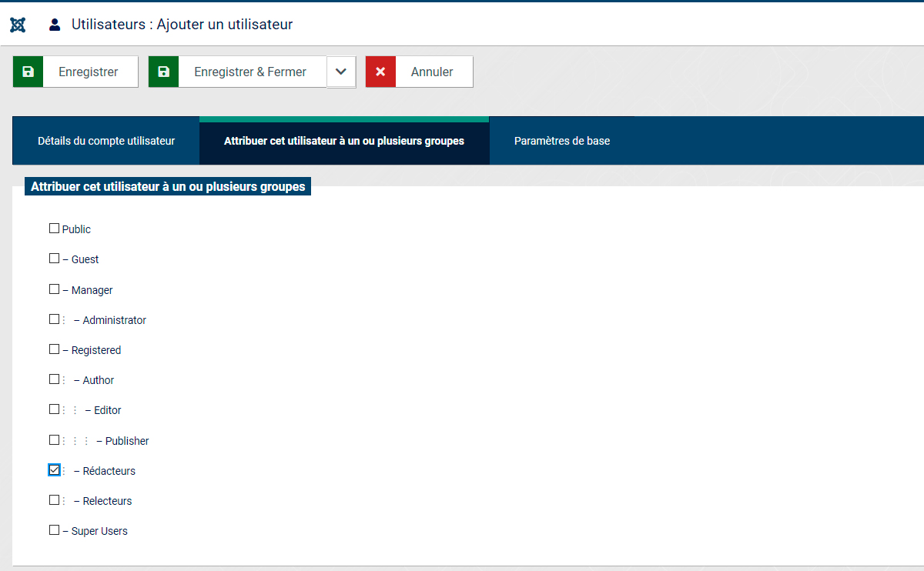The image size is (924, 571).
Task: Click the red X icon on Annuler
Action: click(x=380, y=72)
